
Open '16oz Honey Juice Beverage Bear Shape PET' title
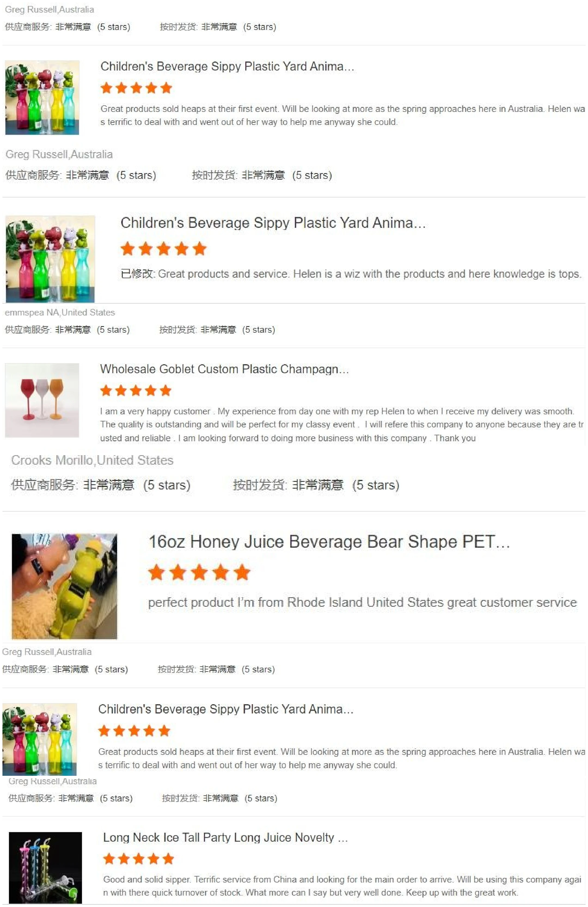[x=329, y=541]
